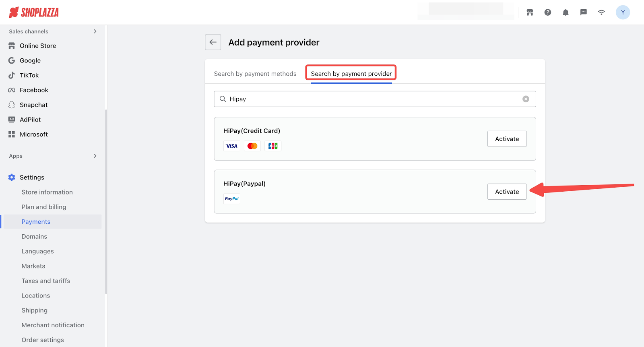Click the AdPilot icon
Image resolution: width=644 pixels, height=347 pixels.
[12, 120]
